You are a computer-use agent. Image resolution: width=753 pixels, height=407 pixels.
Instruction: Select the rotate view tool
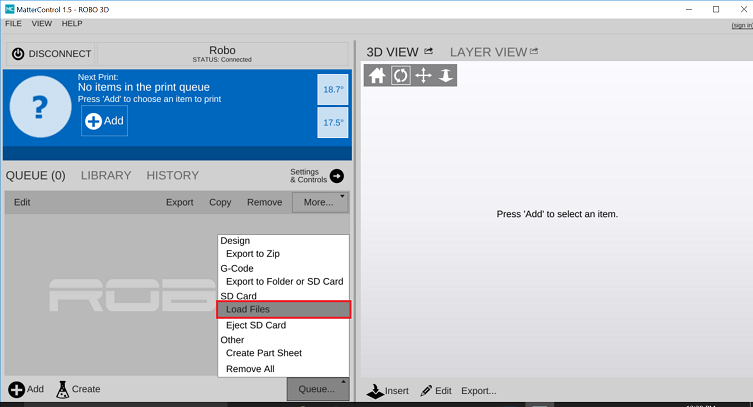pyautogui.click(x=401, y=75)
